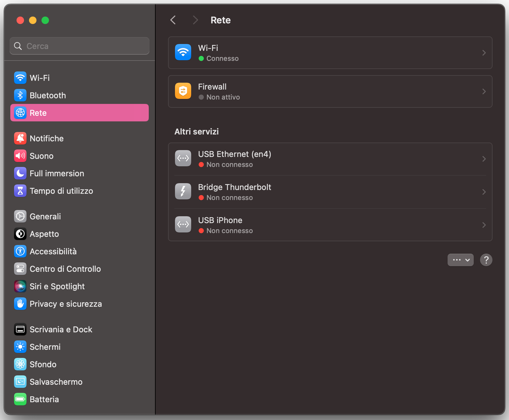The height and width of the screenshot is (420, 509).
Task: Open Tempo di utilizzo hourglass icon
Action: (20, 191)
